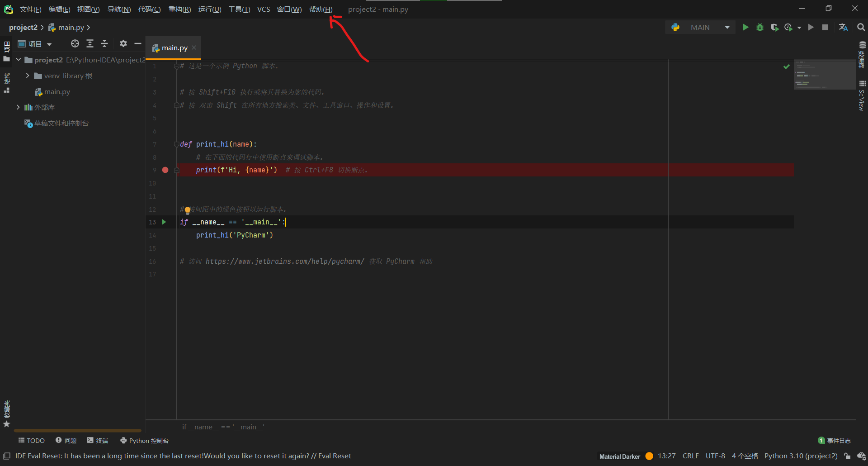Viewport: 868px width, 466px height.
Task: Open the 代码(C) menu
Action: coord(149,10)
